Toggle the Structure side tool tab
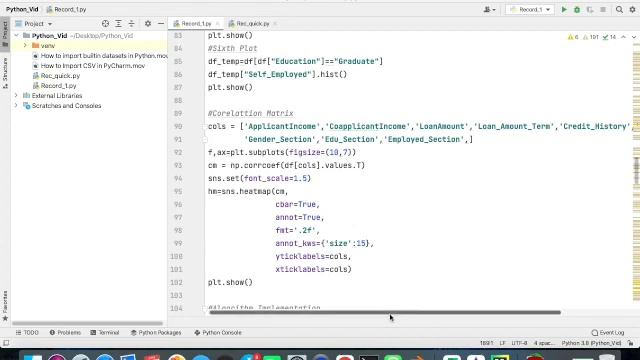 5,73
